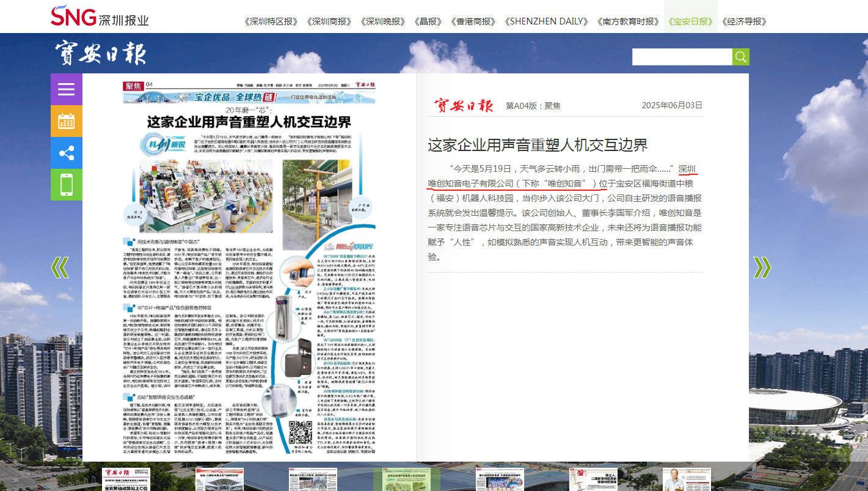
Task: Switch to 《深圳特区报》 tab
Action: [271, 21]
